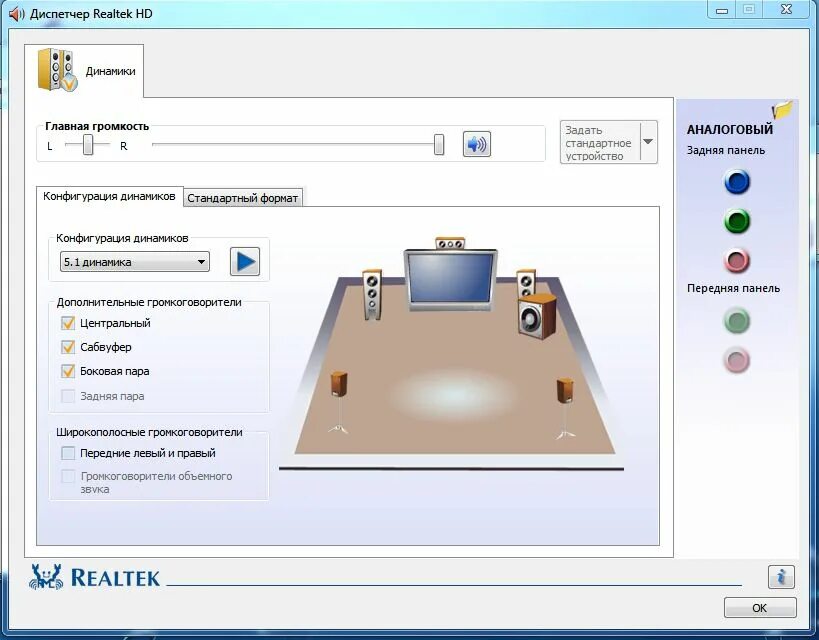
Task: Click the blue rear panel jack
Action: (737, 182)
